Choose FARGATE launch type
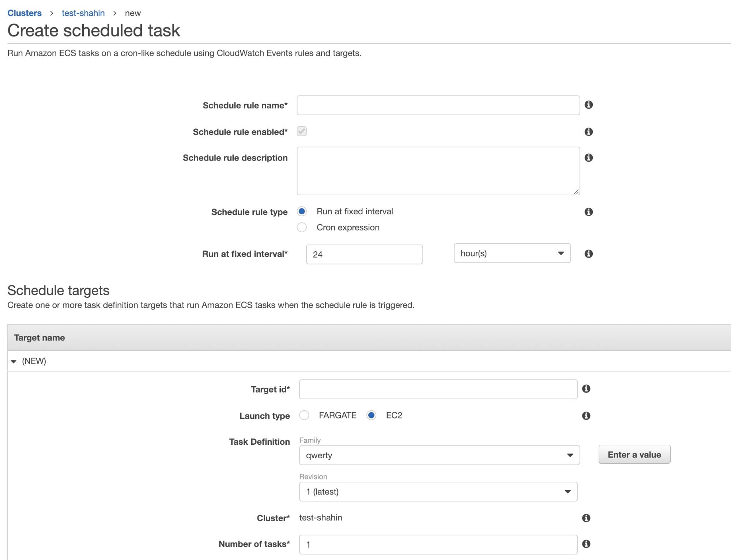This screenshot has width=731, height=560. (x=304, y=416)
